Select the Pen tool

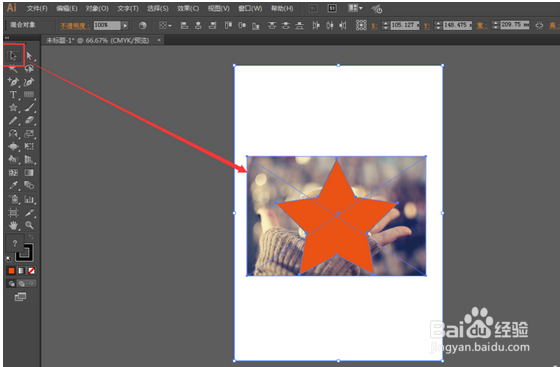13,82
